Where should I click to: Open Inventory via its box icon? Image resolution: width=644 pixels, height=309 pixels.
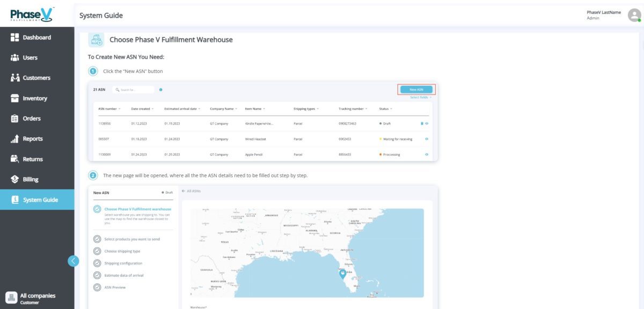click(15, 99)
